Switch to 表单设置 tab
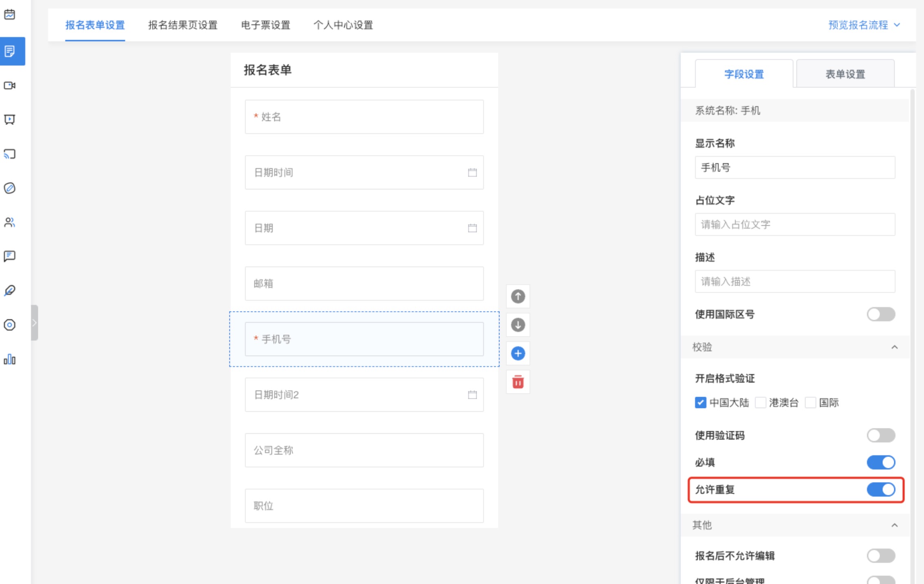Viewport: 924px width, 584px height. pyautogui.click(x=845, y=74)
